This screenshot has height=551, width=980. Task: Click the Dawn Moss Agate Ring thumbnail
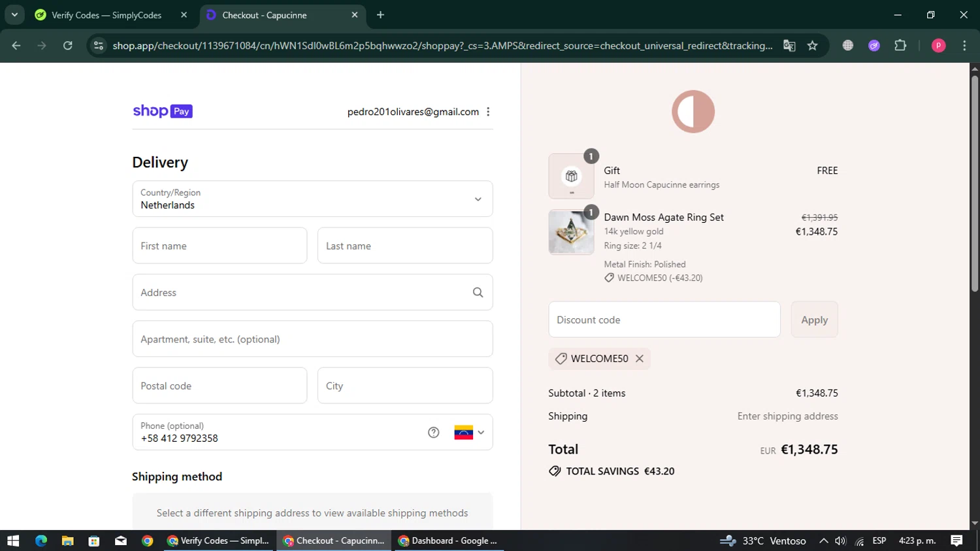click(572, 232)
